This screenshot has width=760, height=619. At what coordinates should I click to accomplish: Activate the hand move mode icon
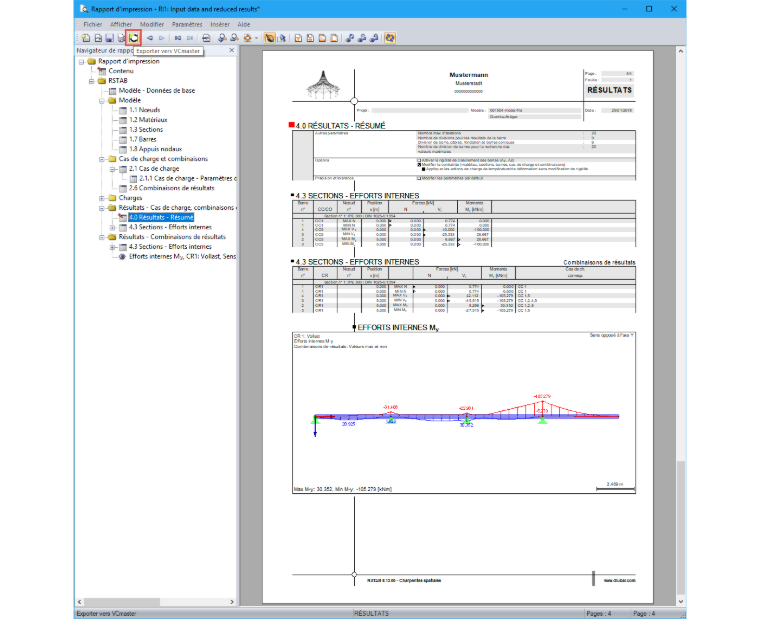(x=269, y=38)
